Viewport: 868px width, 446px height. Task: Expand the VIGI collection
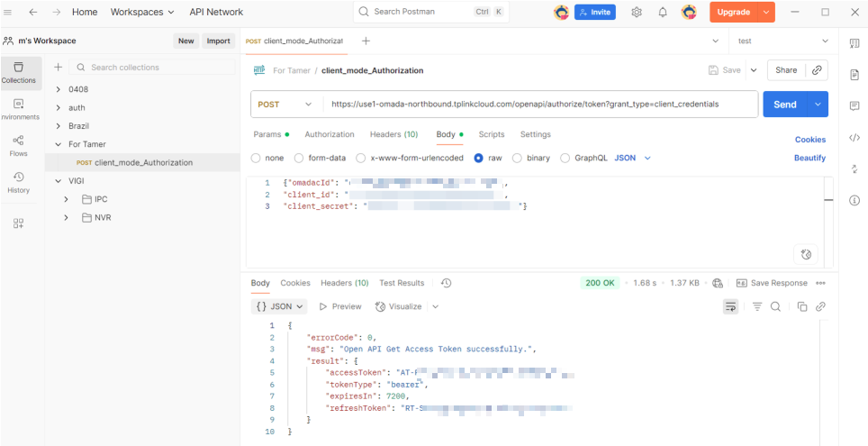pos(59,181)
